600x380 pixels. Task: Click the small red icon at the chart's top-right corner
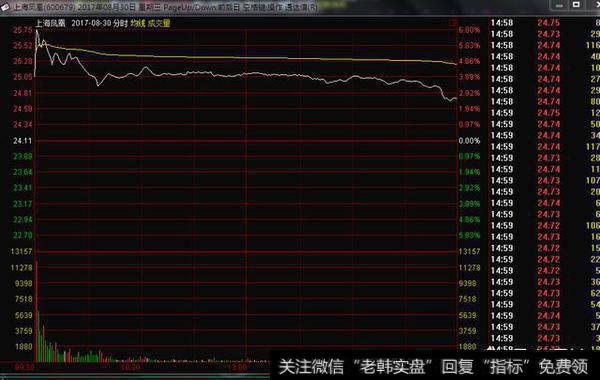(453, 23)
